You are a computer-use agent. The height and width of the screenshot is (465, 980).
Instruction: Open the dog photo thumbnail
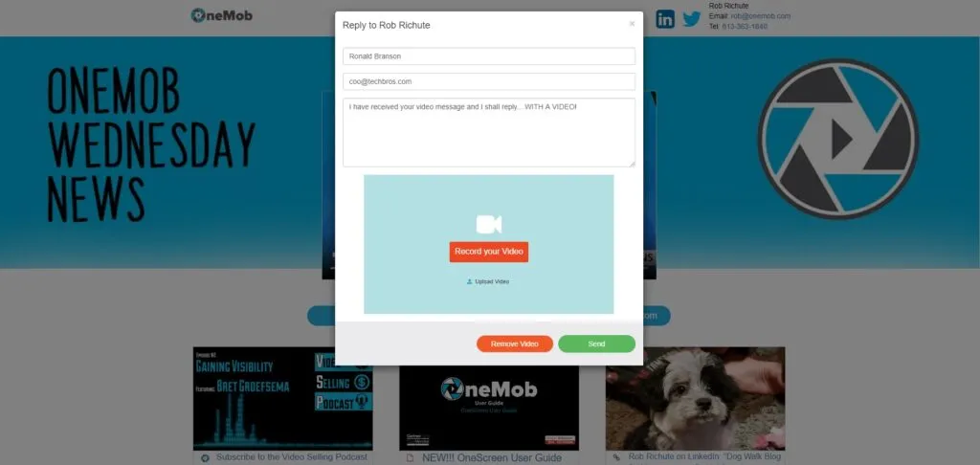pyautogui.click(x=695, y=398)
